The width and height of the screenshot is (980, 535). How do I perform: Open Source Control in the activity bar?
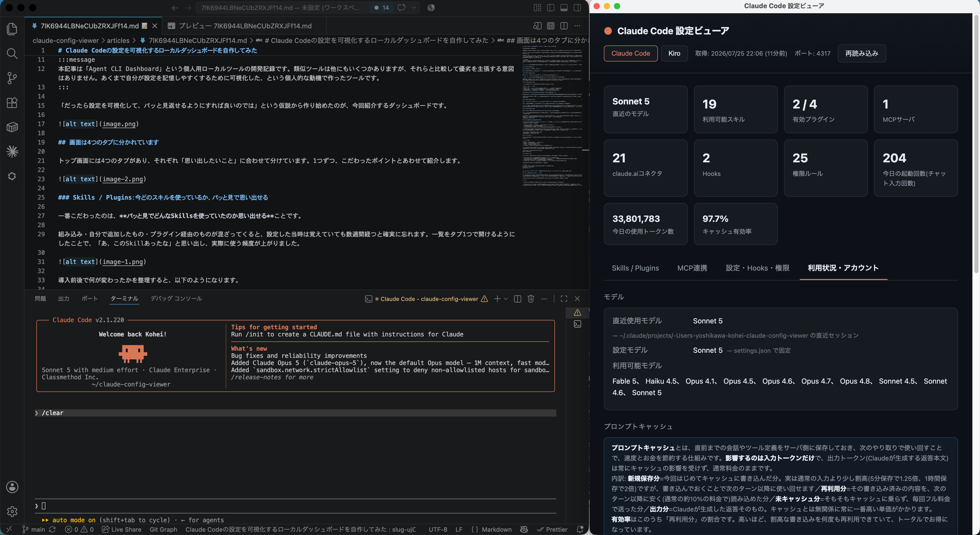click(x=12, y=78)
